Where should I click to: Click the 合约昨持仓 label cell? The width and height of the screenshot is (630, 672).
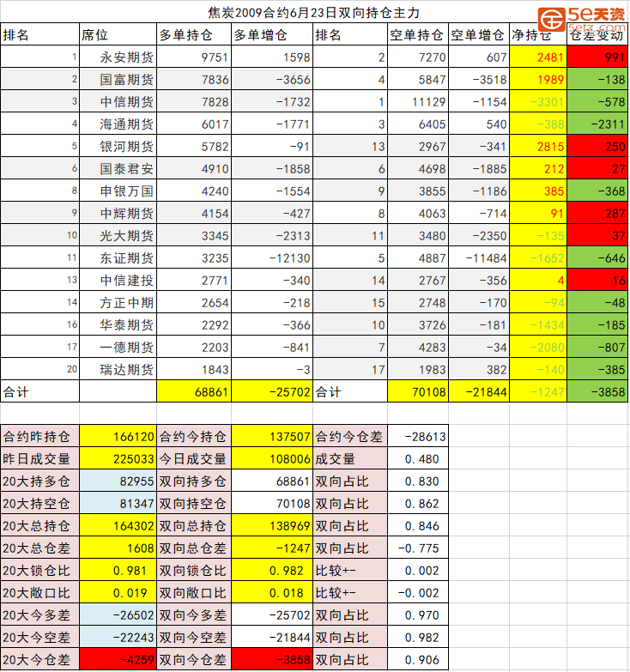click(39, 436)
